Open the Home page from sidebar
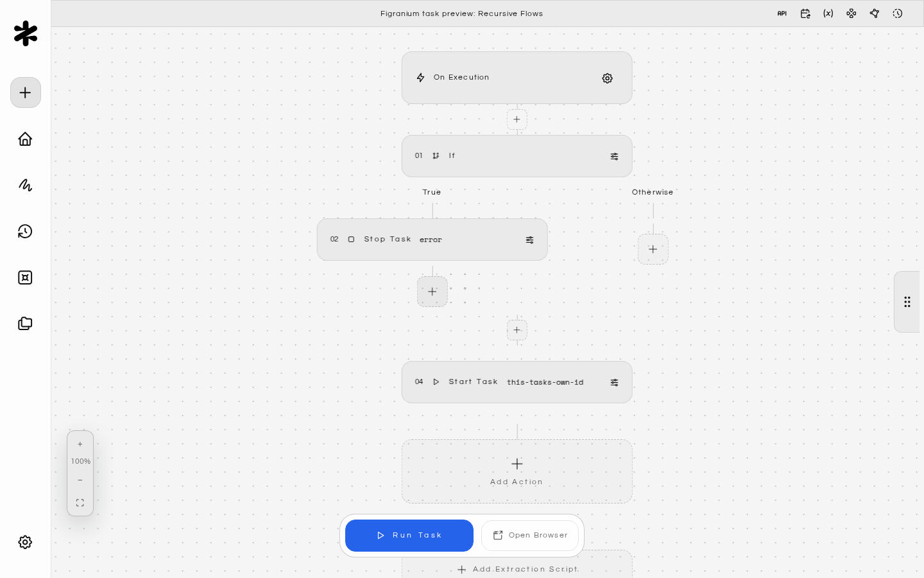924x578 pixels. point(25,139)
